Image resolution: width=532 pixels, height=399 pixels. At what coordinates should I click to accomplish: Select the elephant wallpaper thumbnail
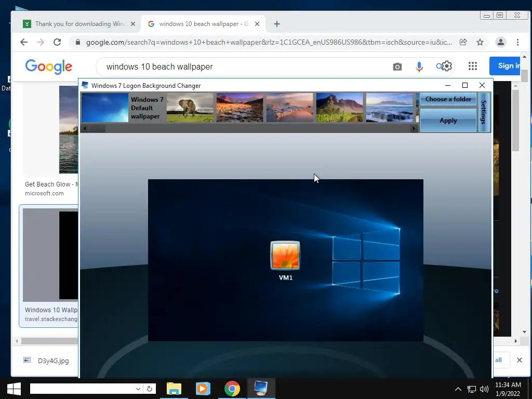click(190, 108)
